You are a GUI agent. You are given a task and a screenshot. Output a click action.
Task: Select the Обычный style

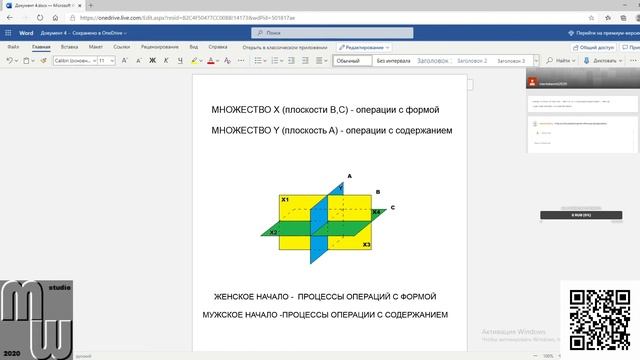(353, 61)
